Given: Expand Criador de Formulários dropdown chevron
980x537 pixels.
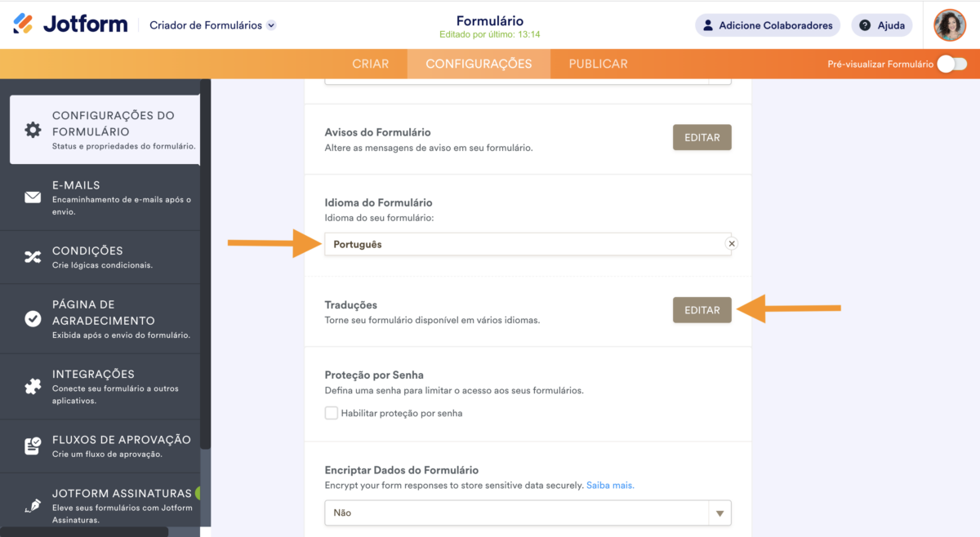Looking at the screenshot, I should click(x=272, y=25).
